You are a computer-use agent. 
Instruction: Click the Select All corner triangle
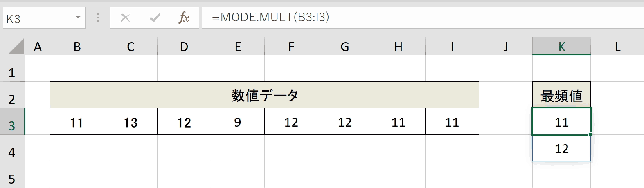16,46
